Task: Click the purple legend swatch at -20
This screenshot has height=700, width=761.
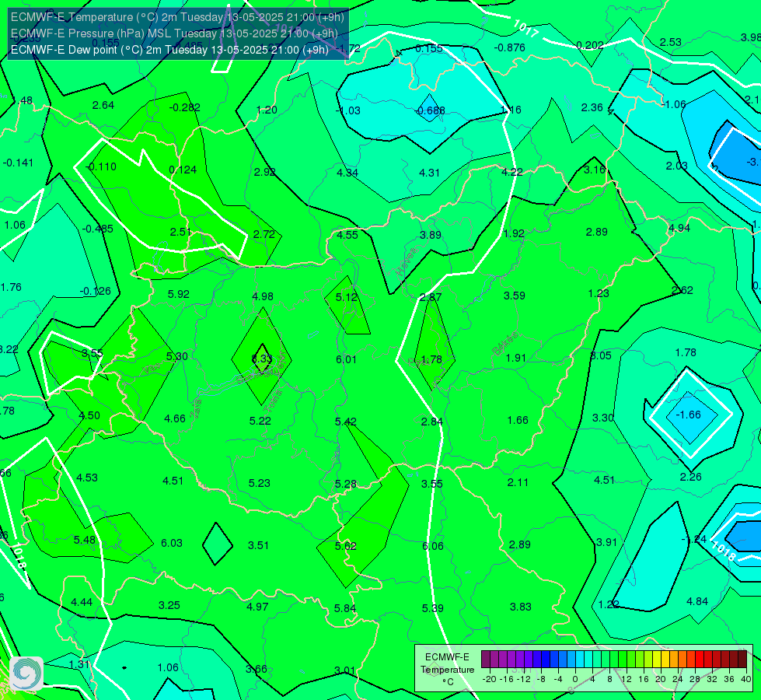Action: point(486,660)
